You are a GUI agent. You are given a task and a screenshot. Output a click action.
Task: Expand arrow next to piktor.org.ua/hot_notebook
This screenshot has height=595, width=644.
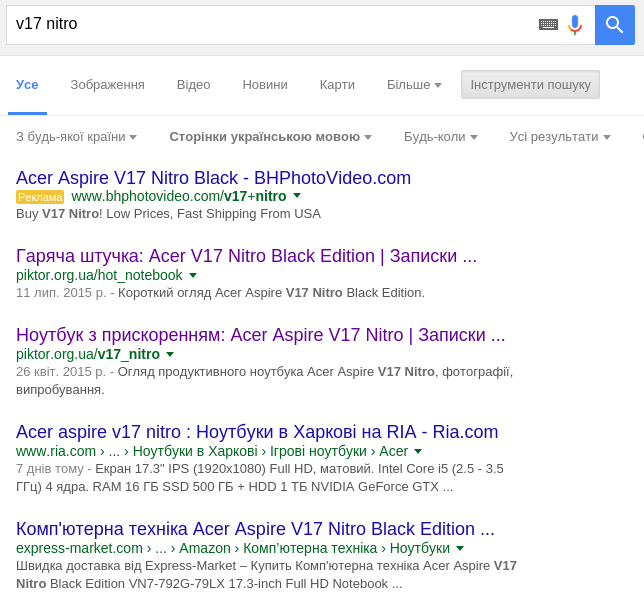click(x=193, y=275)
